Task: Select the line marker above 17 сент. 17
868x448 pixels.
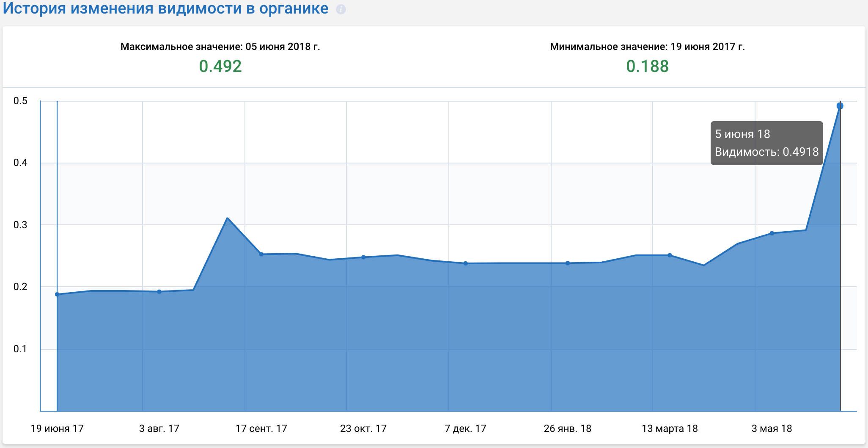Action: click(261, 254)
